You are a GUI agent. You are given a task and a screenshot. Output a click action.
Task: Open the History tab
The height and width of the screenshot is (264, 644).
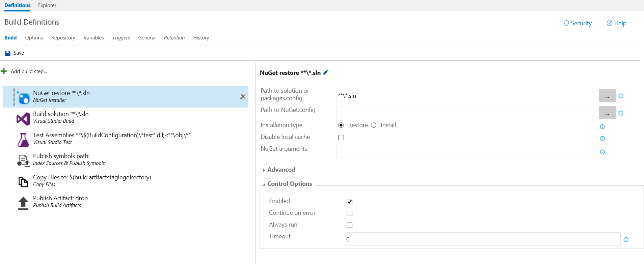[x=201, y=38]
